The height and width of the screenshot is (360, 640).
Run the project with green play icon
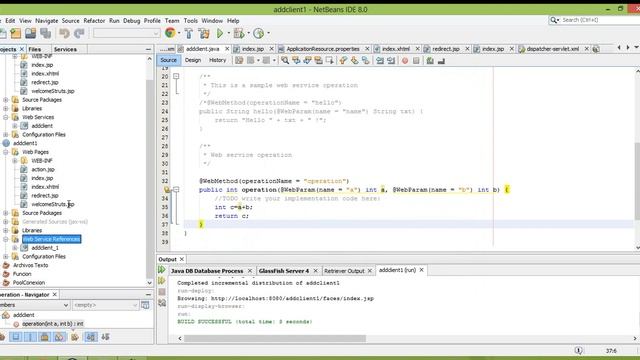[x=220, y=33]
